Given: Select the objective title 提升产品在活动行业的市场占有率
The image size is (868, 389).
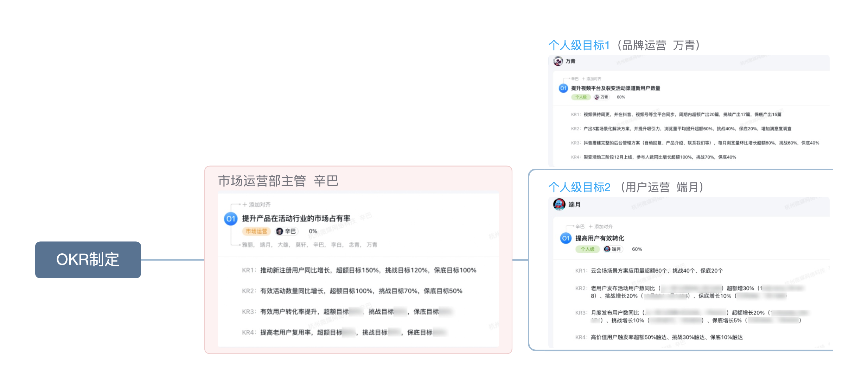Looking at the screenshot, I should [296, 218].
